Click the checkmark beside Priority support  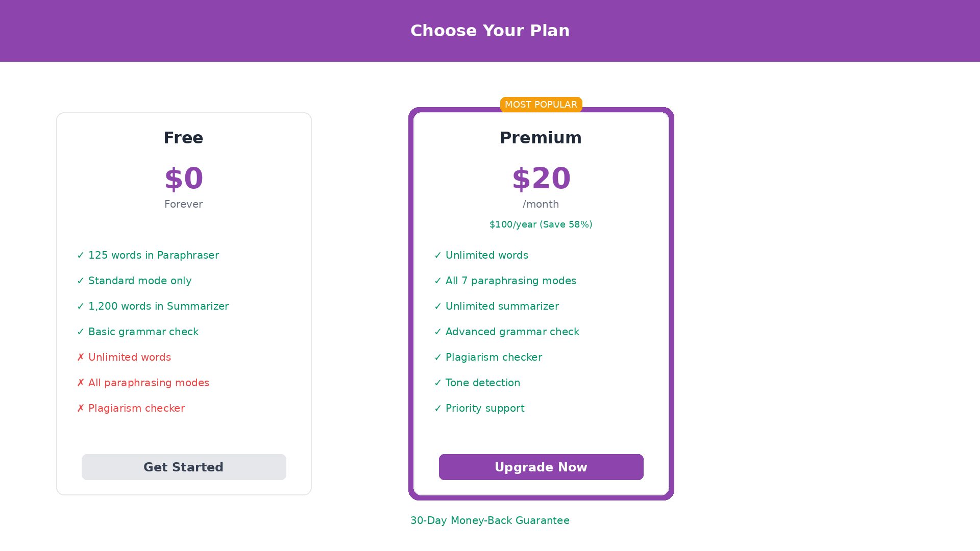pyautogui.click(x=438, y=408)
